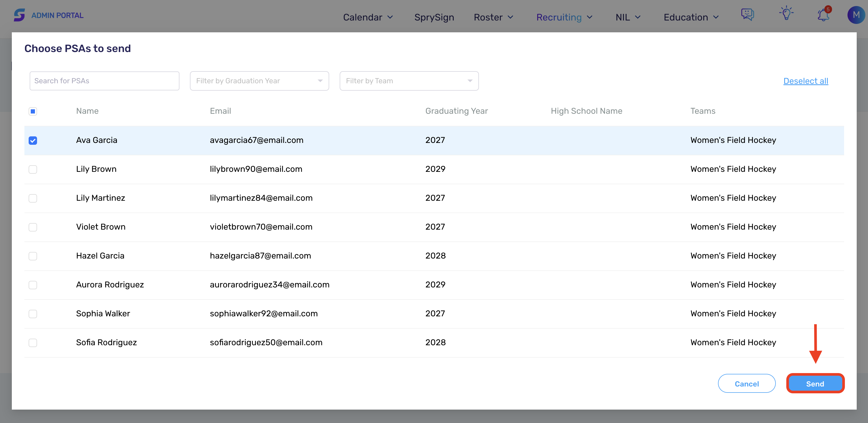Screen dimensions: 868x423
Task: Click the Teams column header
Action: (702, 111)
